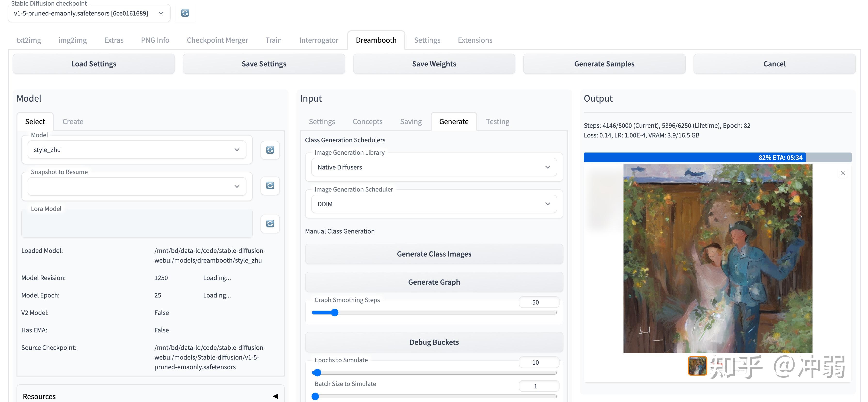
Task: Click the Epochs to Simulate number field
Action: pyautogui.click(x=538, y=362)
